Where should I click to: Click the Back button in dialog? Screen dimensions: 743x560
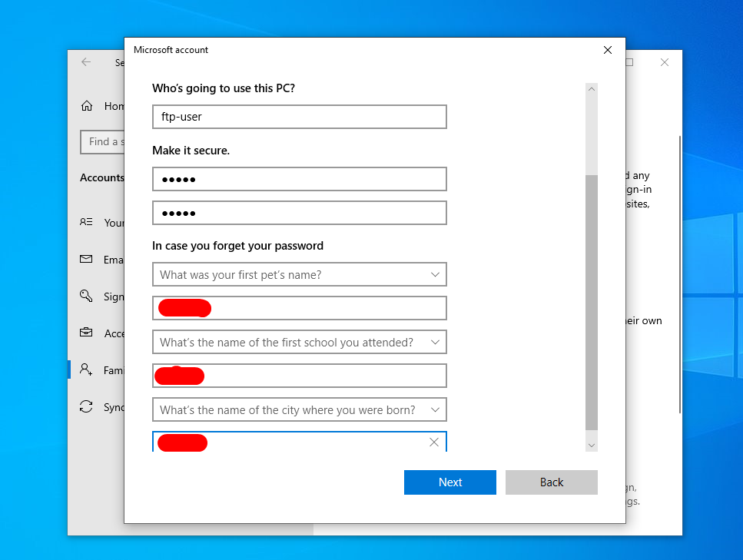pos(551,482)
